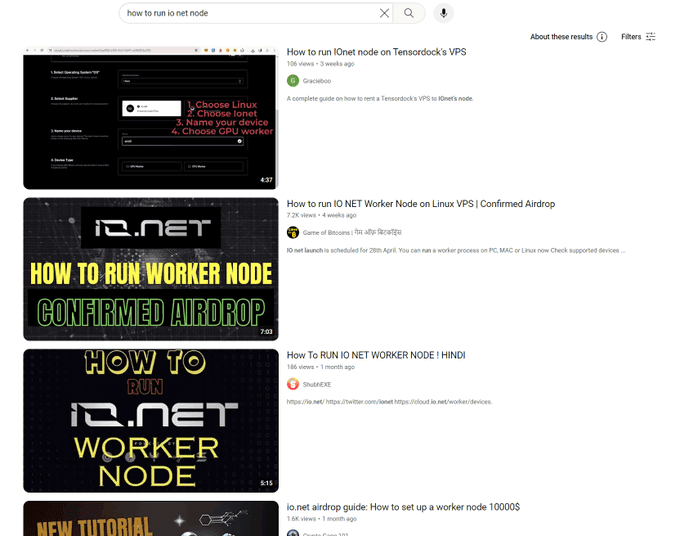This screenshot has height=536, width=680.
Task: Visit the ShubhEXE channel name
Action: [317, 385]
